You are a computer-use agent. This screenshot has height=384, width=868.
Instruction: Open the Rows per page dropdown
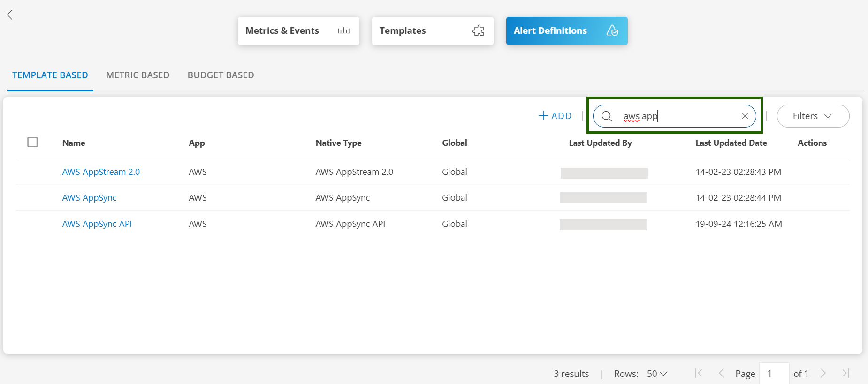[x=657, y=374]
